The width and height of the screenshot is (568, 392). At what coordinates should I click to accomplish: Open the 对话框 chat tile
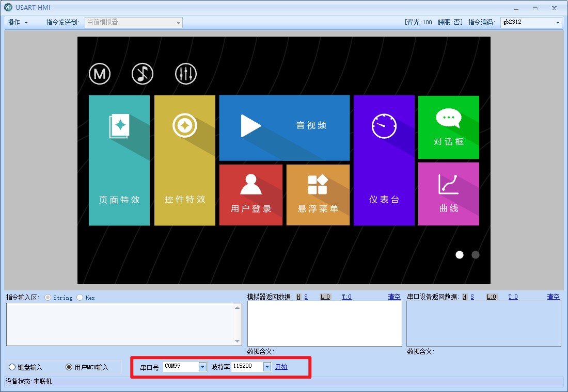tap(448, 127)
